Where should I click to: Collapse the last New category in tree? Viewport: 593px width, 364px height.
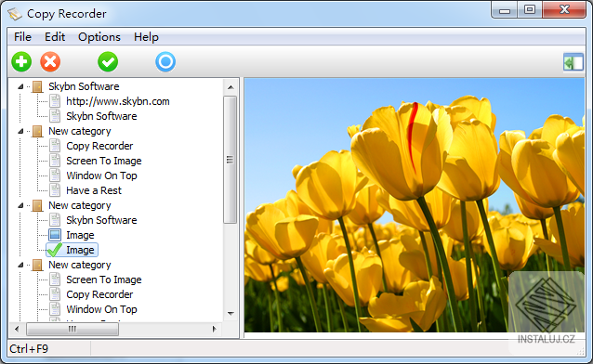(20, 265)
